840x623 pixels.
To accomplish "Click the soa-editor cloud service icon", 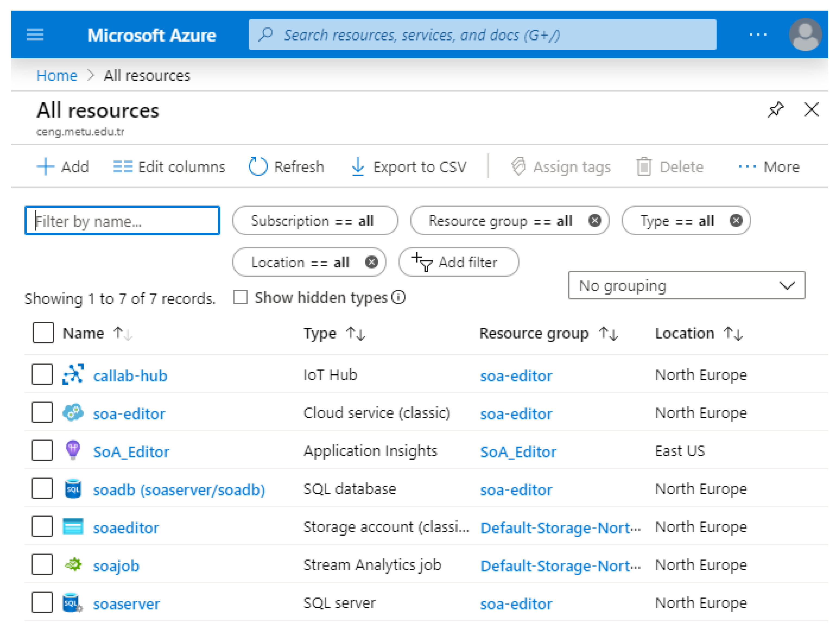I will [x=73, y=412].
